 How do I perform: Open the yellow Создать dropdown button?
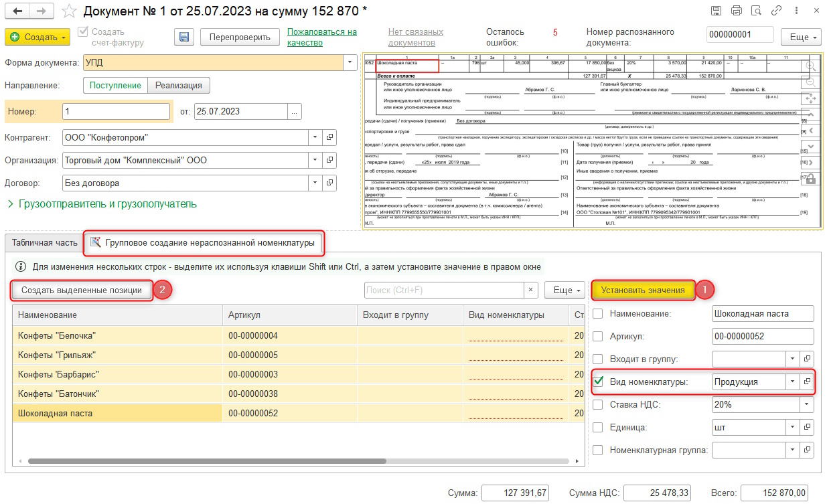pyautogui.click(x=37, y=37)
